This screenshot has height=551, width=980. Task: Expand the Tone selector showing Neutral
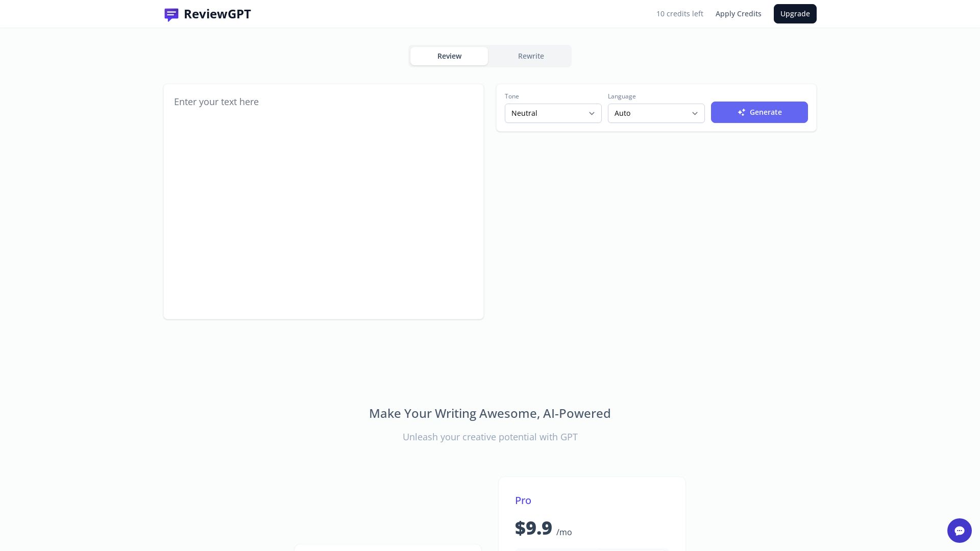click(553, 113)
